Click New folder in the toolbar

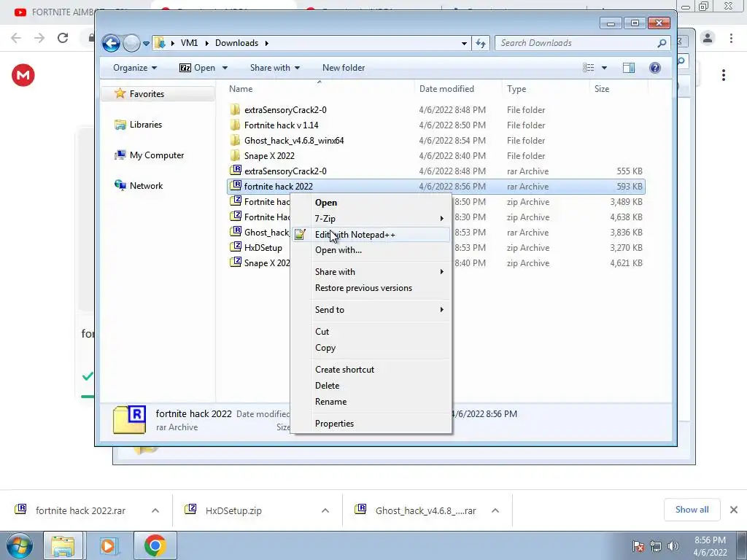[x=344, y=68]
